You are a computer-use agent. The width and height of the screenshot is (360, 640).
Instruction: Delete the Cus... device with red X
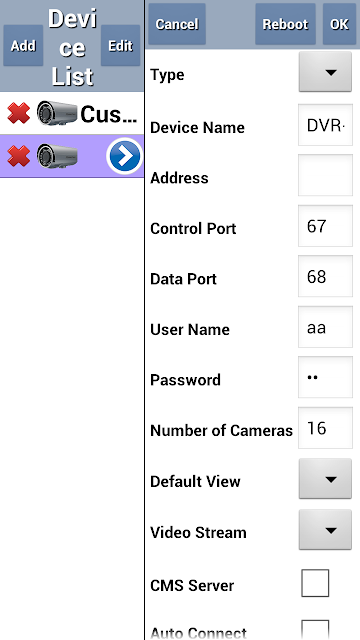(18, 113)
